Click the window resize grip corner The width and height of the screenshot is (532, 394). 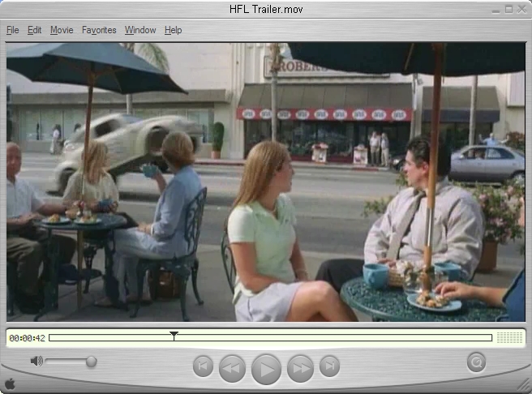(x=524, y=386)
